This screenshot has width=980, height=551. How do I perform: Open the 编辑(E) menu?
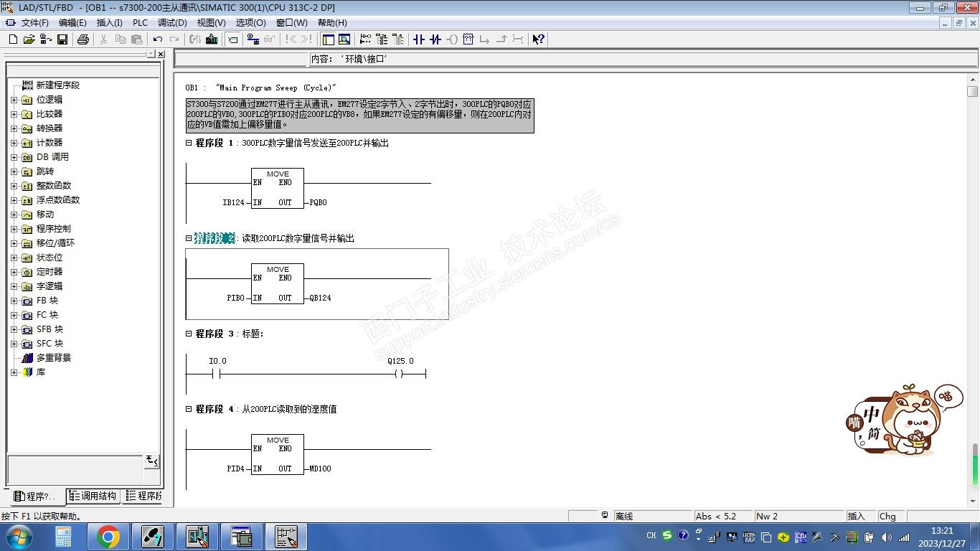tap(72, 23)
